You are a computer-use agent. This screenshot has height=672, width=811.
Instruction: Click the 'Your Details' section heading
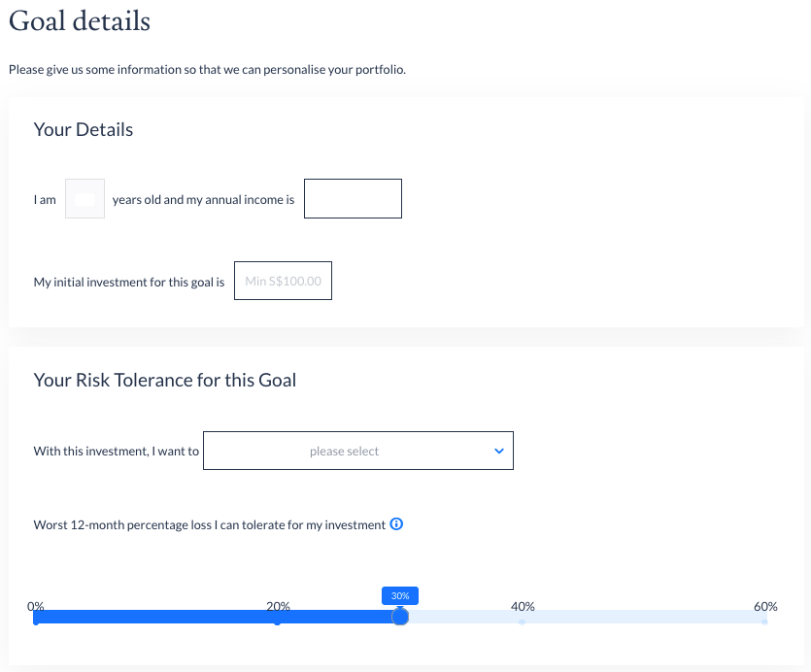(84, 129)
